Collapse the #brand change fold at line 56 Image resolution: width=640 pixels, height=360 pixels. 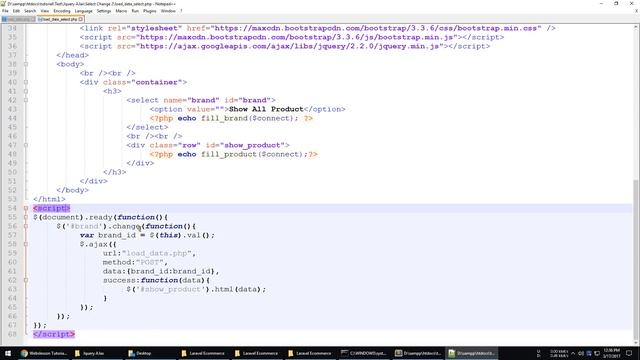pos(26,226)
